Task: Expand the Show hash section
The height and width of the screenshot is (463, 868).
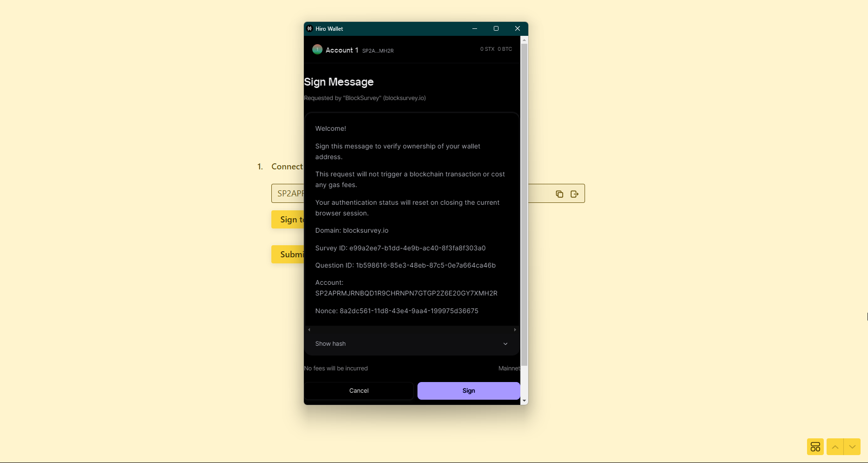Action: click(x=411, y=344)
